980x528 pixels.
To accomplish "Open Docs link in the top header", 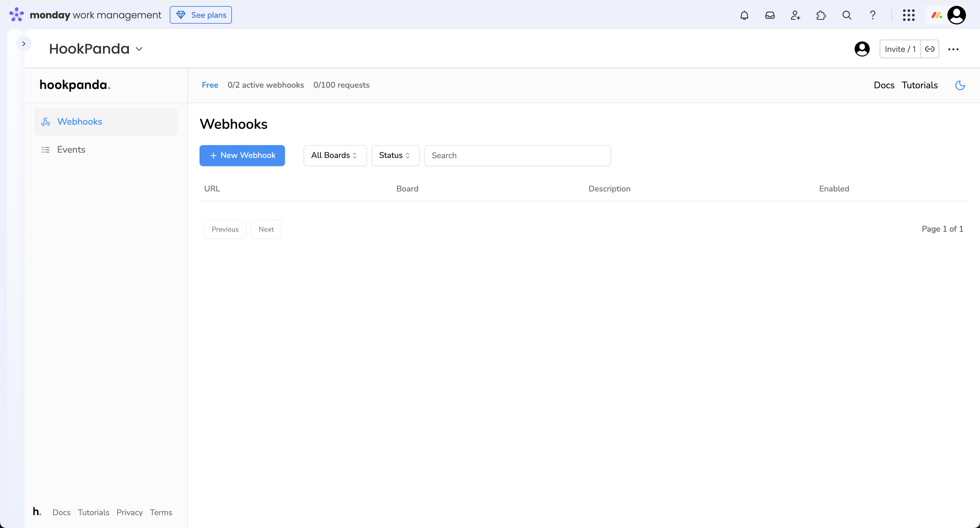I will tap(884, 85).
